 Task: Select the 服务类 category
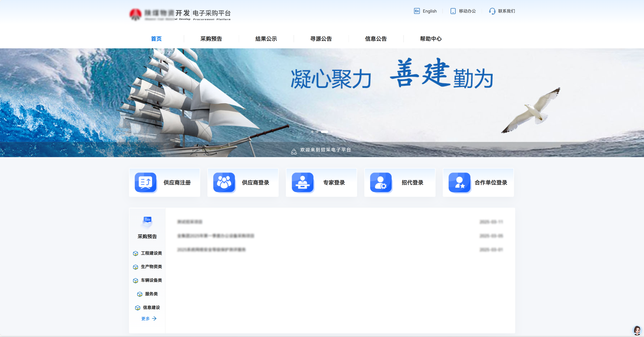pos(151,294)
